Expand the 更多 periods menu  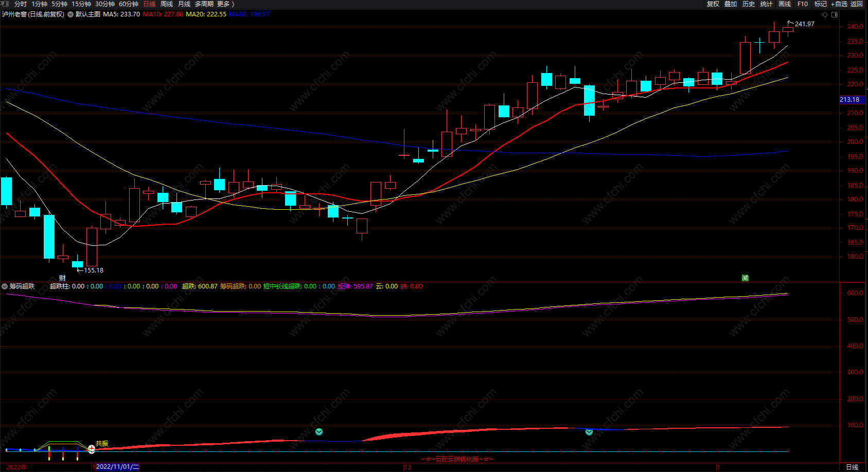pyautogui.click(x=225, y=4)
